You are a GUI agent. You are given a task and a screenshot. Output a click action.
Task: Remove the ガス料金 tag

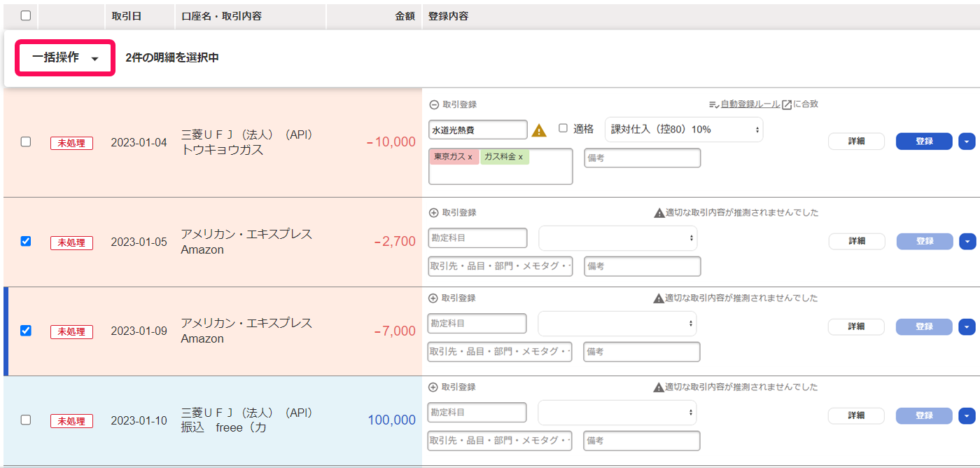tap(521, 157)
